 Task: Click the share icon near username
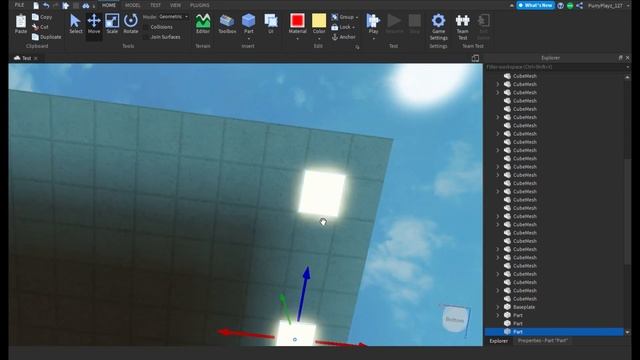click(x=580, y=5)
